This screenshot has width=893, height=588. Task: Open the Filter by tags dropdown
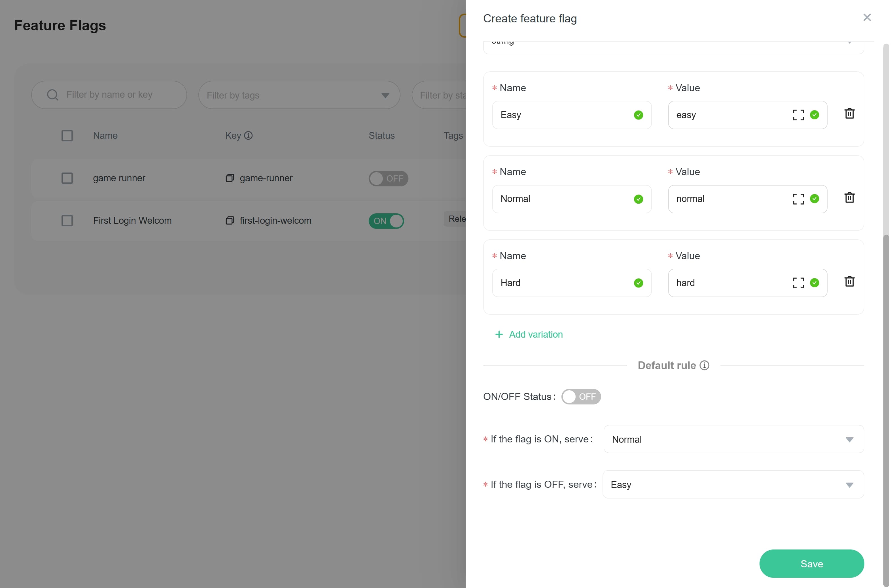point(299,95)
